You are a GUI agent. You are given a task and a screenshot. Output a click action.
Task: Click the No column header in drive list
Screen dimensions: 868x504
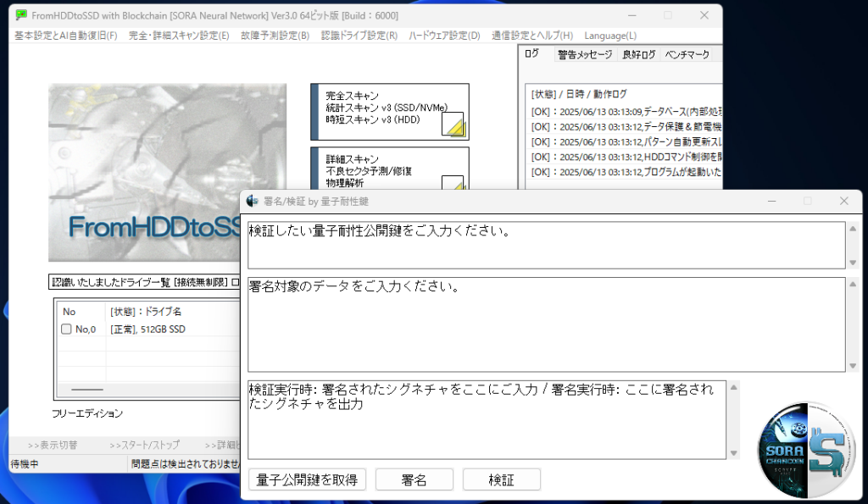click(x=70, y=312)
